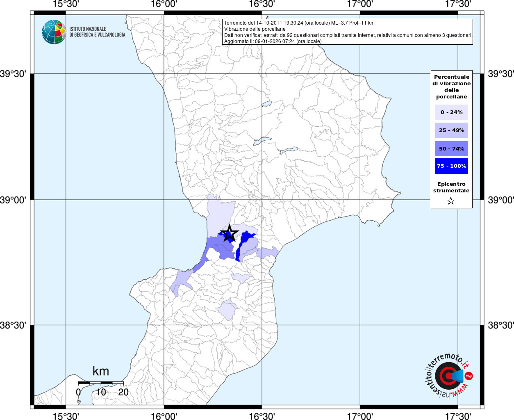
Task: Click the right axis label 38°30'
Action: [500, 326]
